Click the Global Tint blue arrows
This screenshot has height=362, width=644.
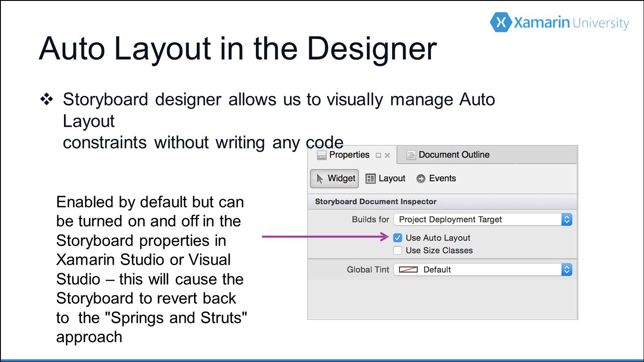point(566,270)
